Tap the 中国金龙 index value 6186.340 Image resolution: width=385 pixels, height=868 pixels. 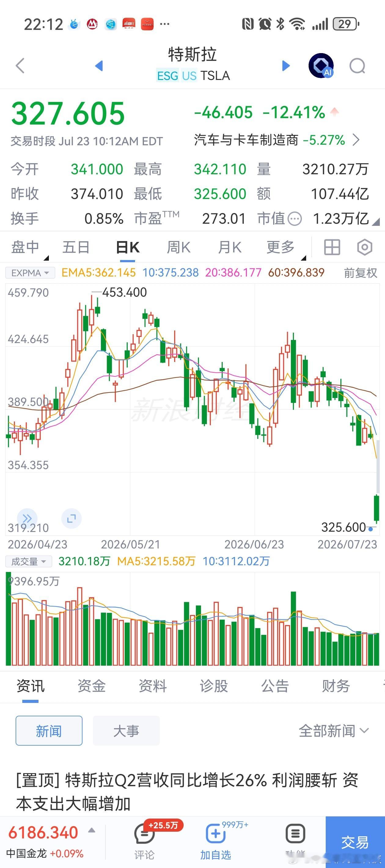coord(43,832)
